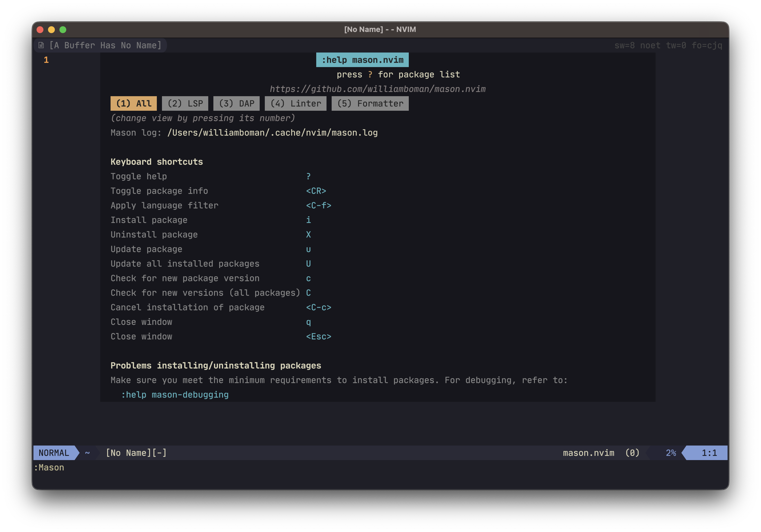Click the '(change view by pressing its number)' text
Image resolution: width=761 pixels, height=532 pixels.
203,118
